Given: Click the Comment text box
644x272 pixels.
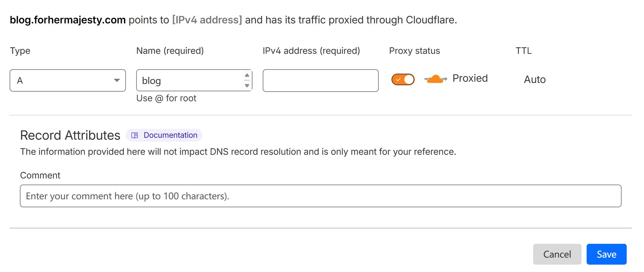Looking at the screenshot, I should 320,196.
